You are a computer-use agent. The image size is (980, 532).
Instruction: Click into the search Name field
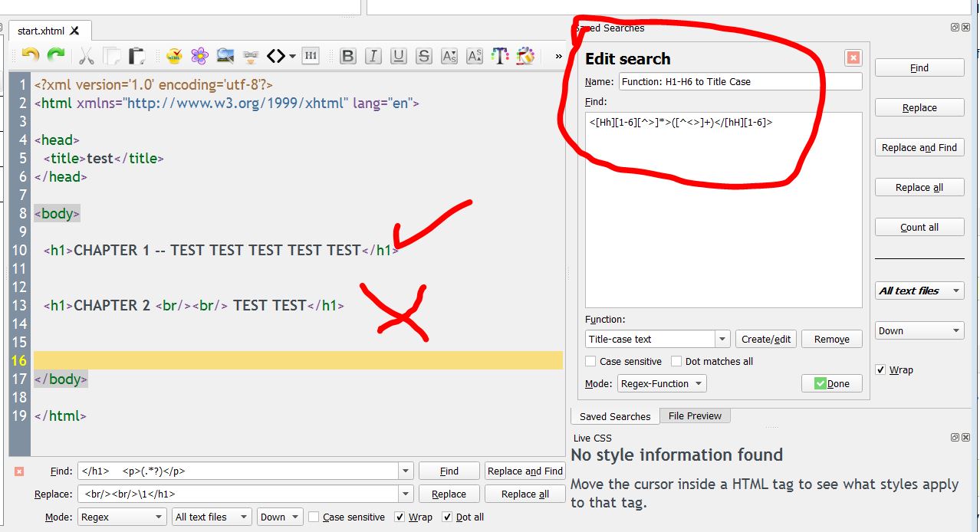coord(740,81)
